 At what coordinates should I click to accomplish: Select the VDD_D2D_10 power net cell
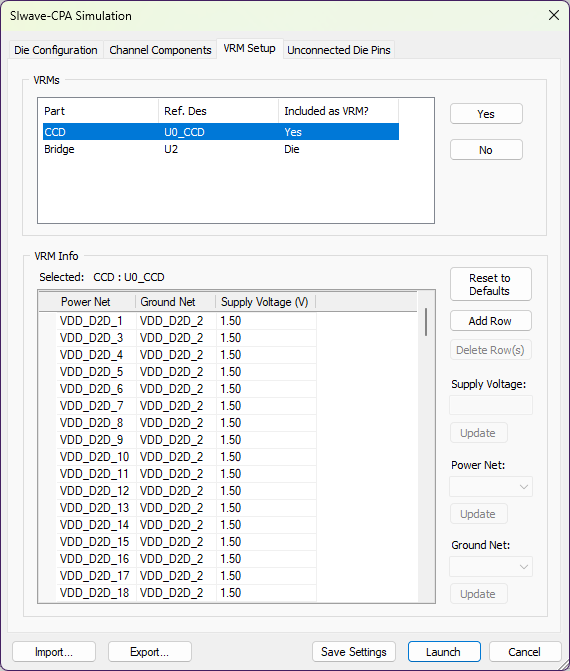click(96, 457)
